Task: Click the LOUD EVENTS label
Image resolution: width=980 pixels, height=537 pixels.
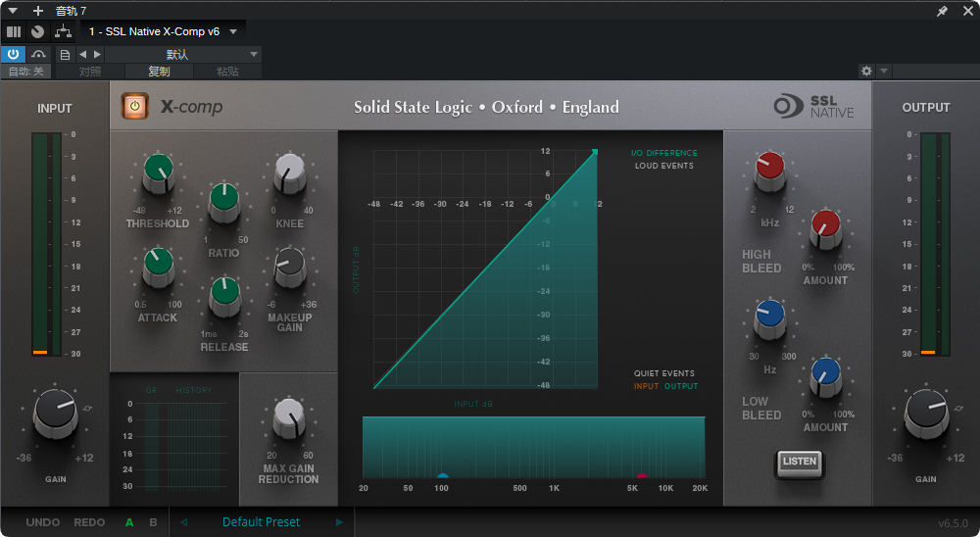Action: click(x=663, y=166)
